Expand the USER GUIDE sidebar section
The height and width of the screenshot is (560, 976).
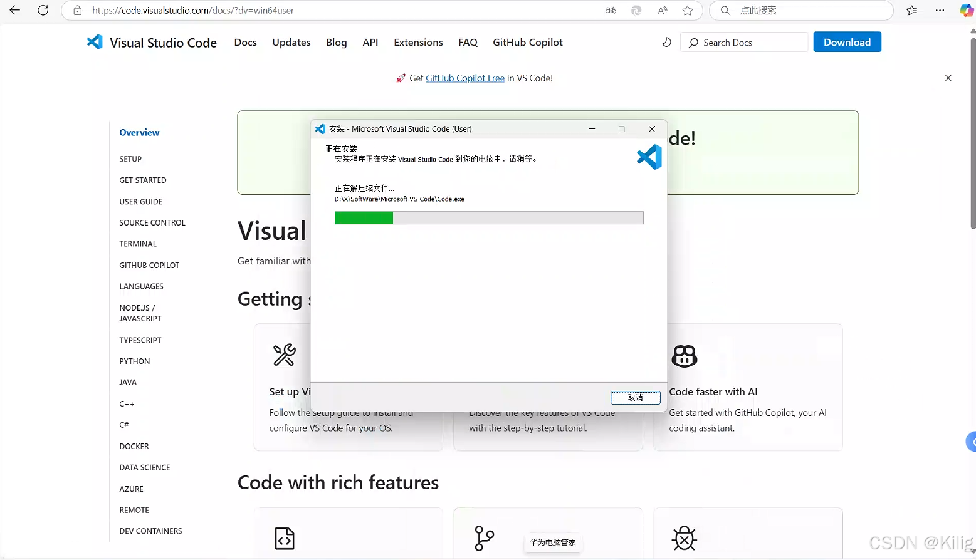[x=140, y=202]
